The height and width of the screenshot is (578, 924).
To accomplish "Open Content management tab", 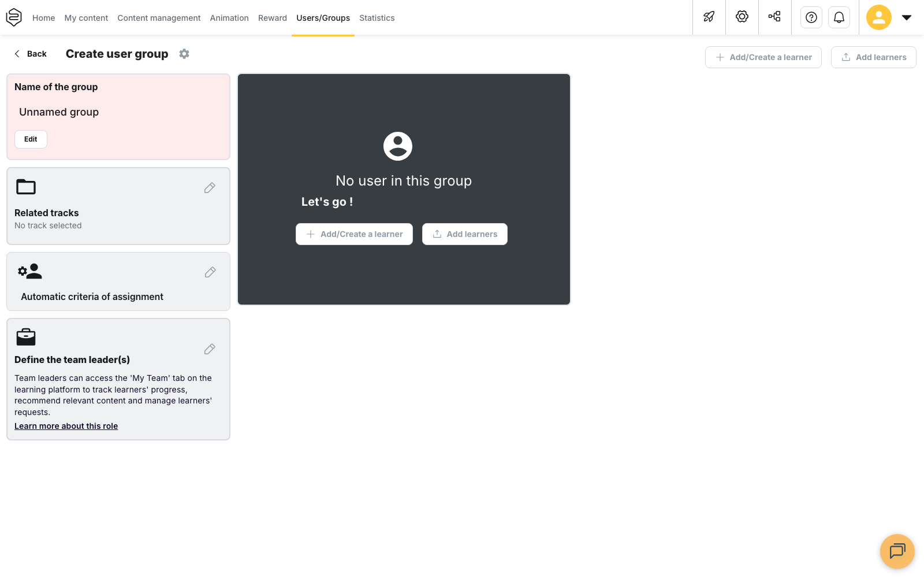I will 159,18.
